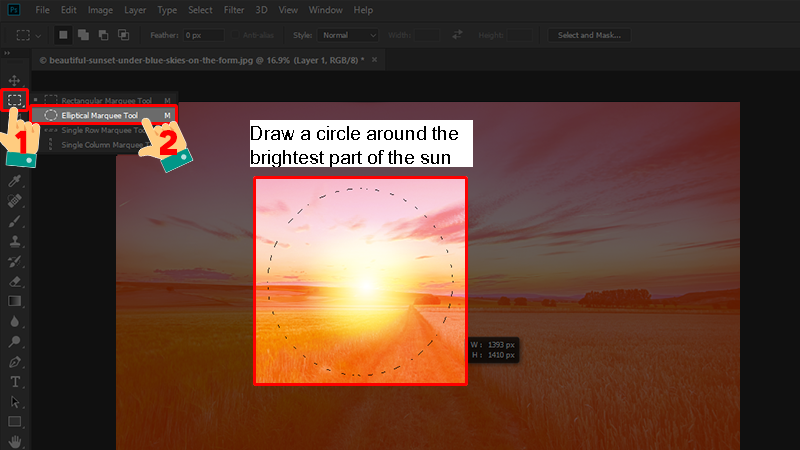Open the Filter menu

click(234, 10)
